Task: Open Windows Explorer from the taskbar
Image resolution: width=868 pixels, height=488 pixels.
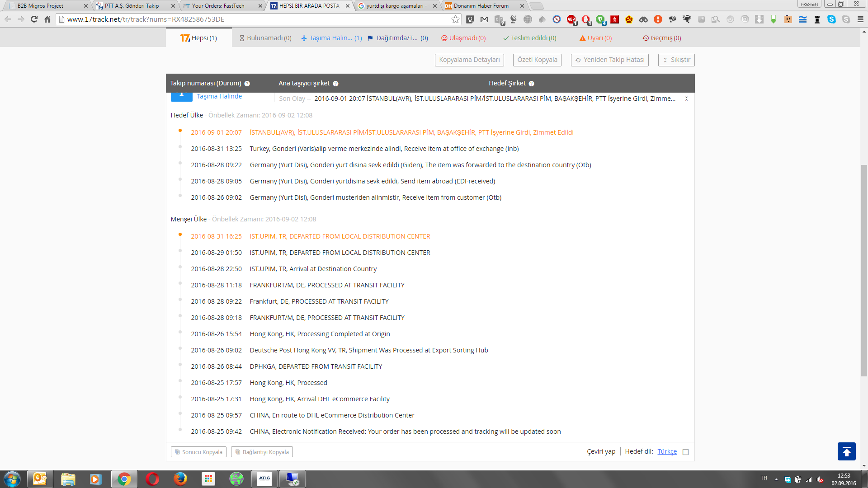Action: click(x=68, y=479)
